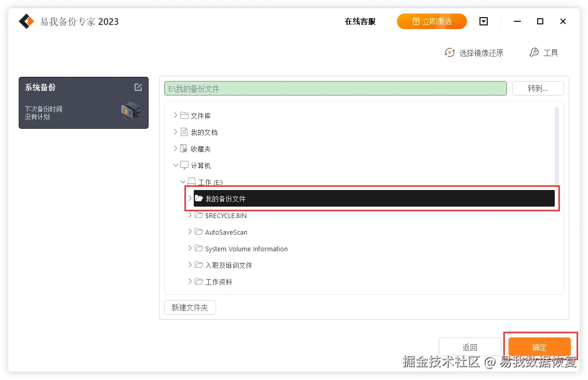Expand the AutoSaveScan folder node
588x380 pixels.
click(x=190, y=232)
